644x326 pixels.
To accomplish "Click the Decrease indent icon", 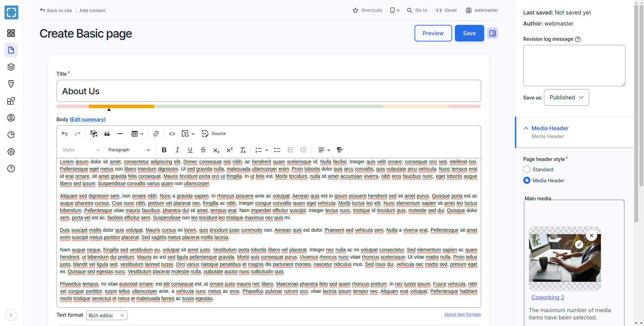I will (291, 150).
